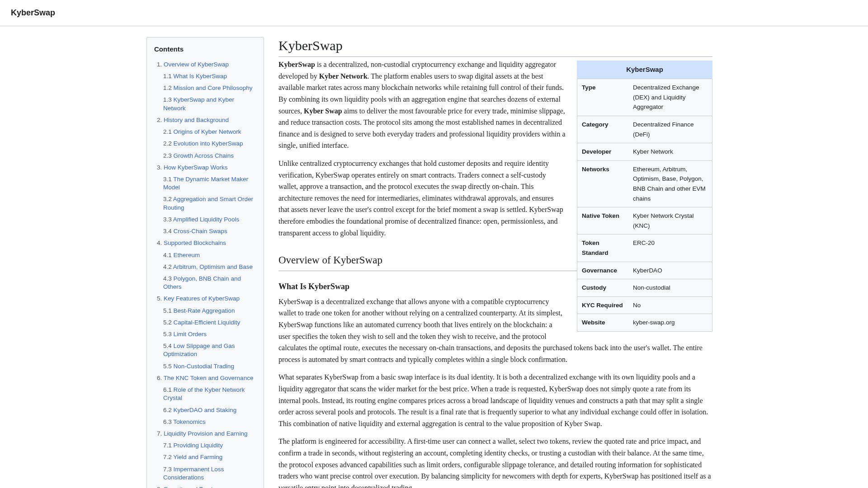The width and height of the screenshot is (868, 488).
Task: Go to Overview of KyberSwap contents link
Action: [x=196, y=65]
